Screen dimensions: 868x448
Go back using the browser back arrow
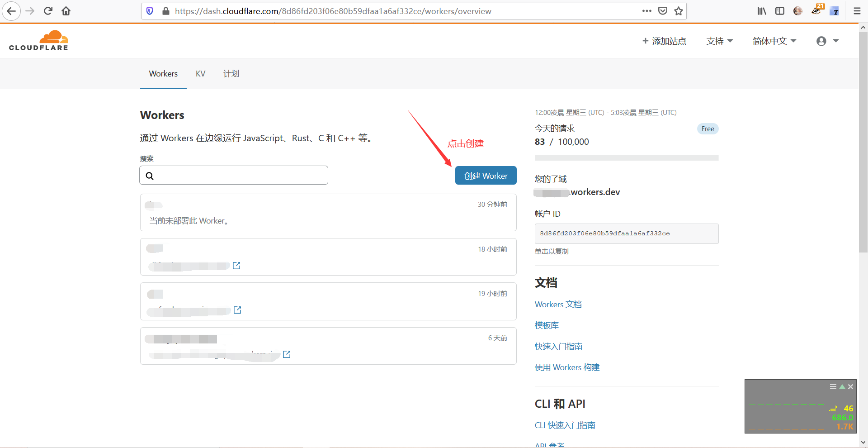coord(11,11)
